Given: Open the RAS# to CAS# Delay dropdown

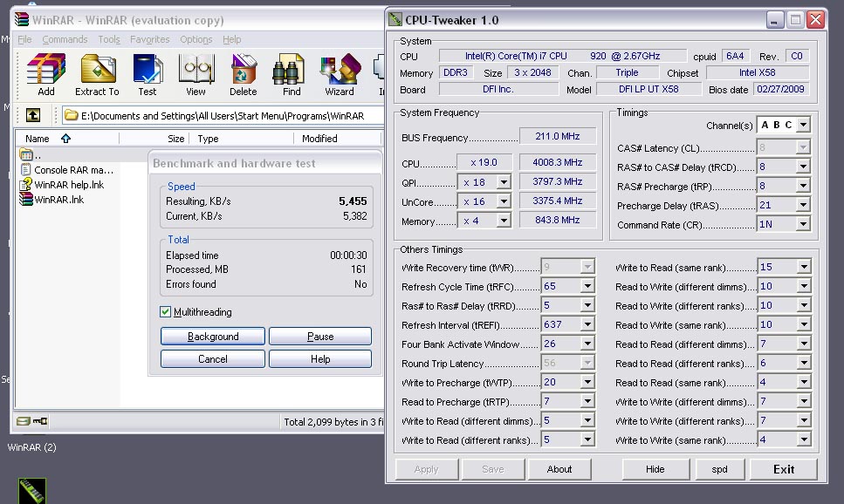Looking at the screenshot, I should tap(803, 167).
